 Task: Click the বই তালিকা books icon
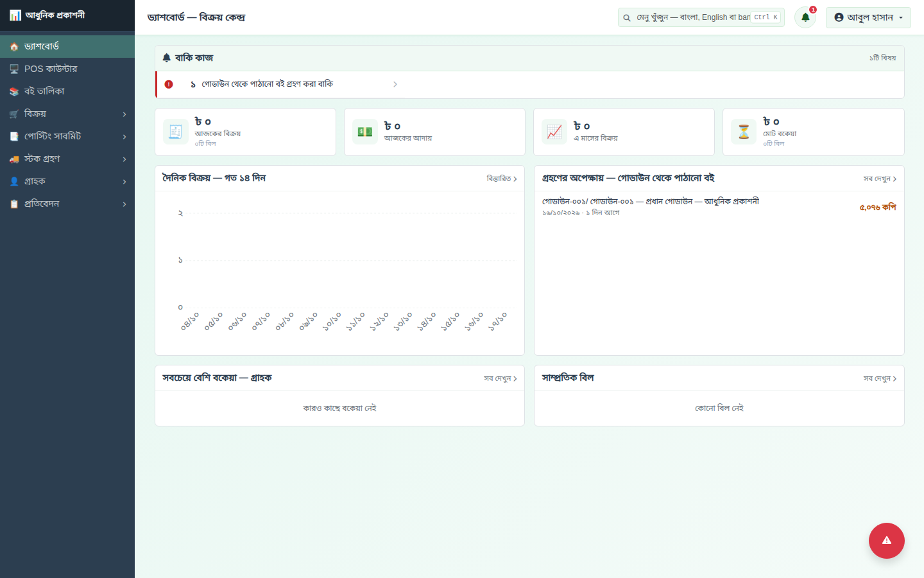(x=14, y=92)
